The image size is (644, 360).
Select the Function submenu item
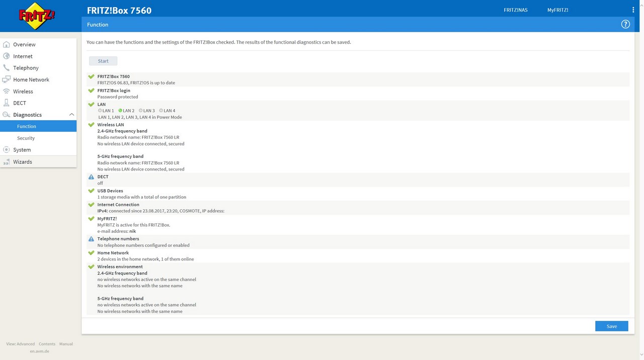[38, 126]
